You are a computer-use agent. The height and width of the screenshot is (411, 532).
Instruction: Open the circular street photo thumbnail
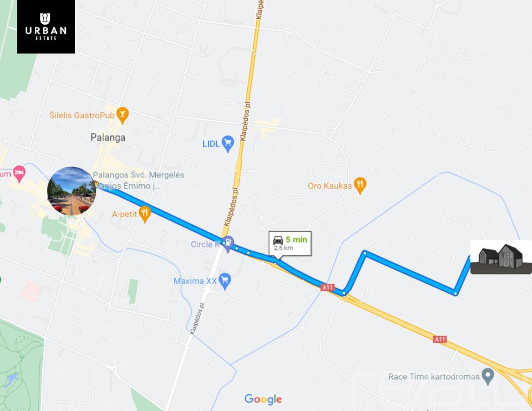[72, 191]
